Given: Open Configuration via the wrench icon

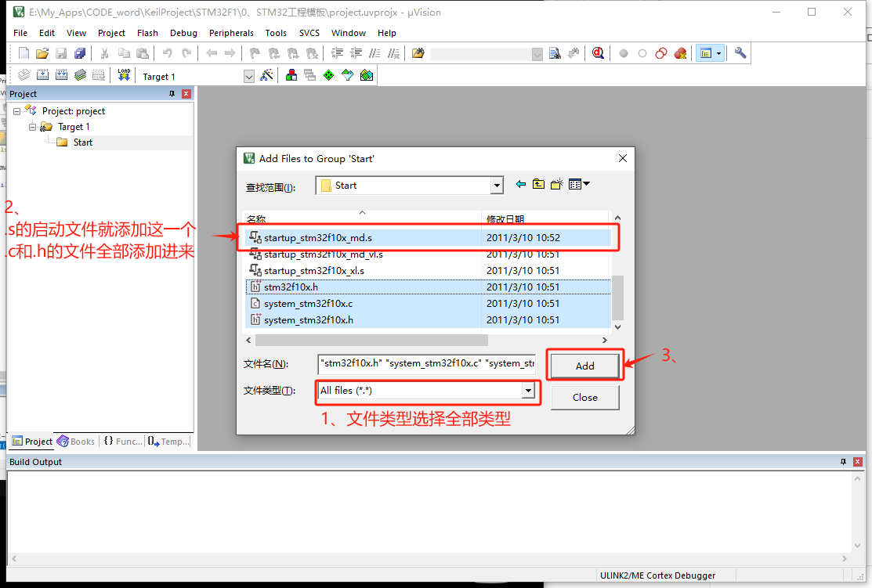Looking at the screenshot, I should pyautogui.click(x=740, y=53).
